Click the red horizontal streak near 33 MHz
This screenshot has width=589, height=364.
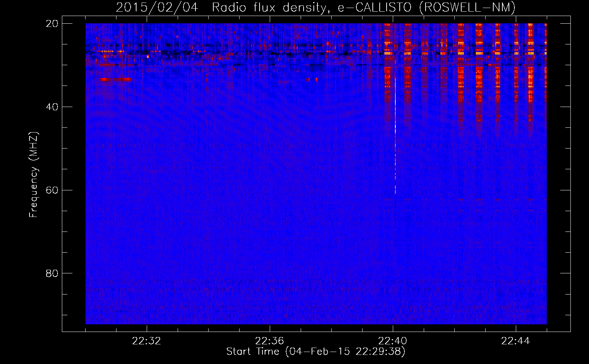click(x=116, y=79)
